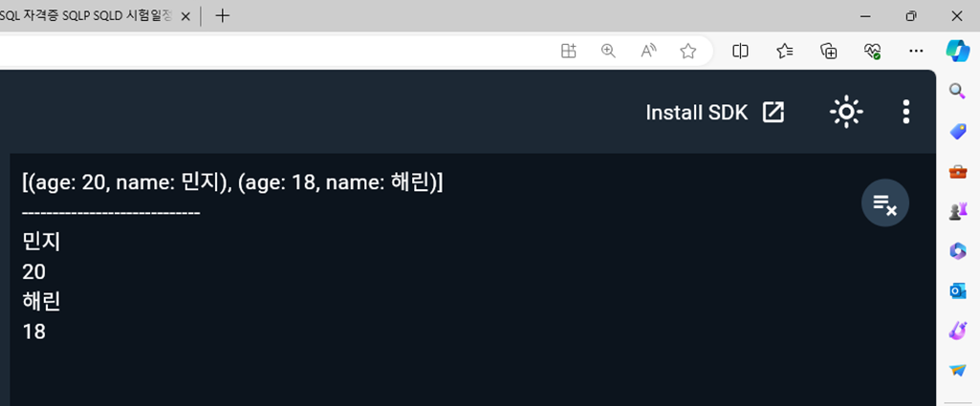
Task: Open the Shopping tag icon in sidebar
Action: tap(957, 131)
